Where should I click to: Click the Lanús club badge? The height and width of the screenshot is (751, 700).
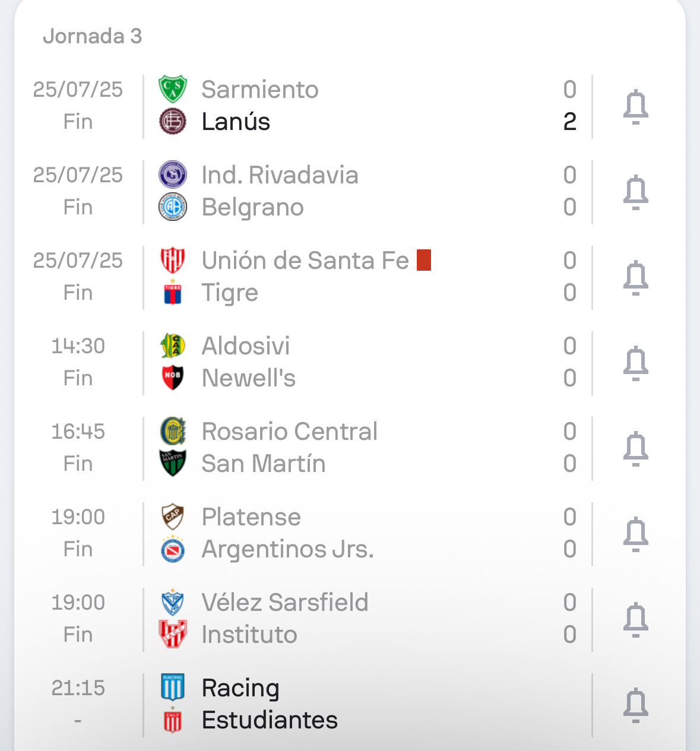pyautogui.click(x=173, y=122)
